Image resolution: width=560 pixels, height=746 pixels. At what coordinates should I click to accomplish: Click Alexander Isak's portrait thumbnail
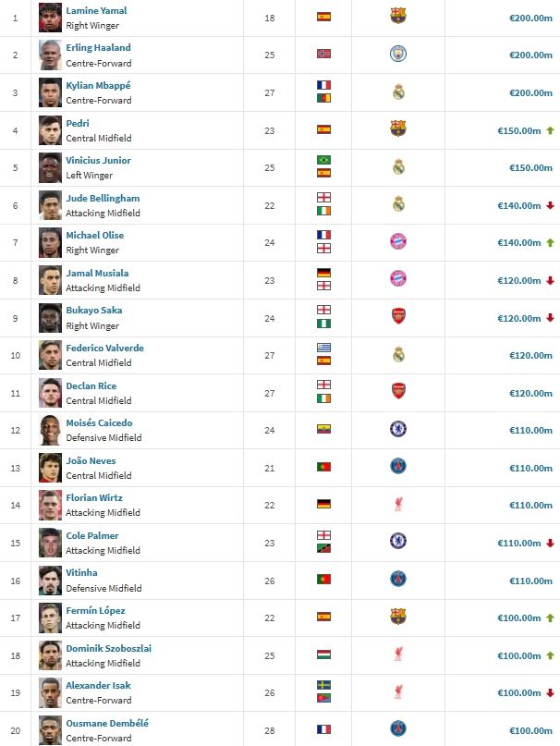coord(50,692)
